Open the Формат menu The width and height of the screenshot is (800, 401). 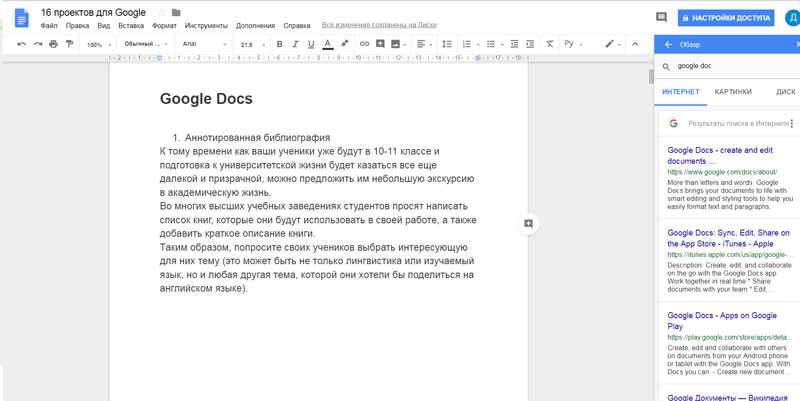pos(164,26)
